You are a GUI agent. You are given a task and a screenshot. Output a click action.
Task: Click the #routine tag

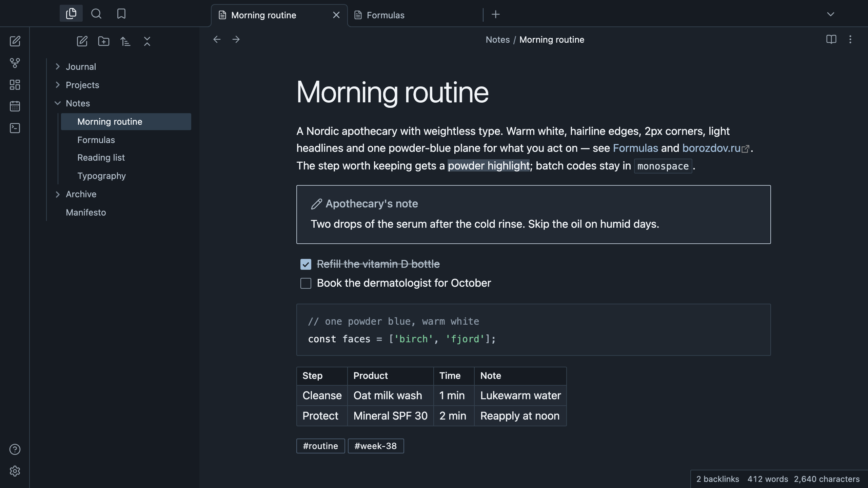coord(321,446)
